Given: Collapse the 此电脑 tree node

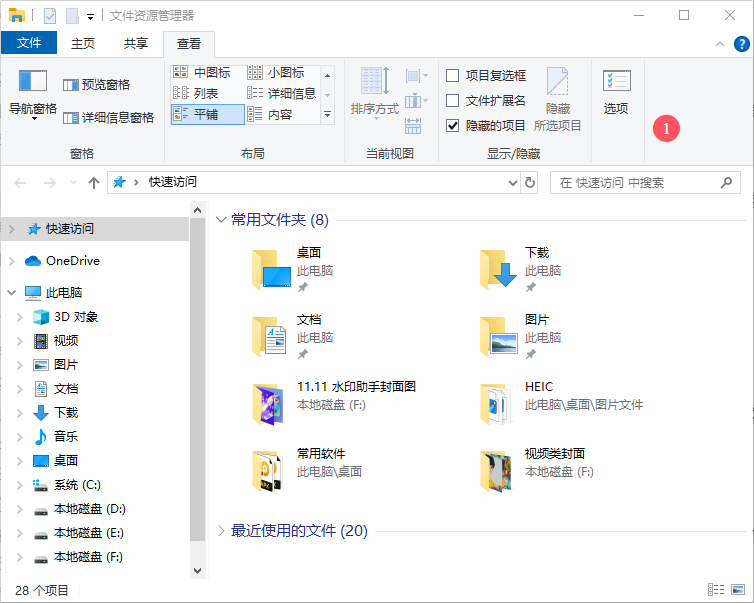Looking at the screenshot, I should click(x=12, y=292).
